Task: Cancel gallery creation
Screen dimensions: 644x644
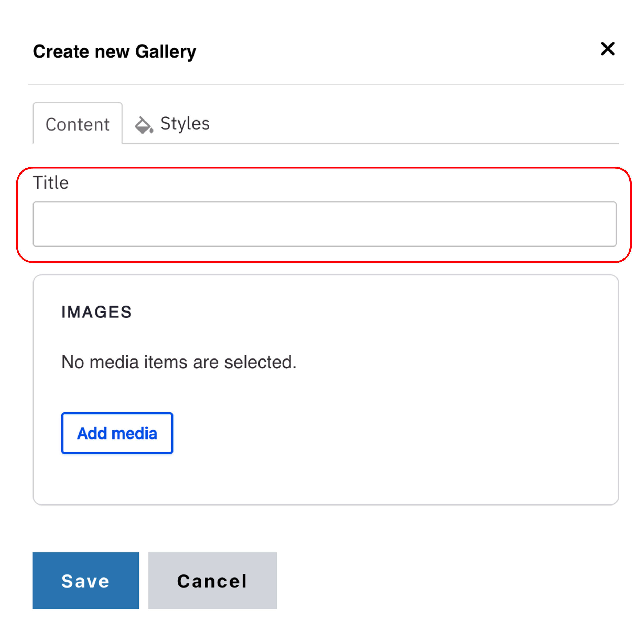Action: (x=212, y=581)
